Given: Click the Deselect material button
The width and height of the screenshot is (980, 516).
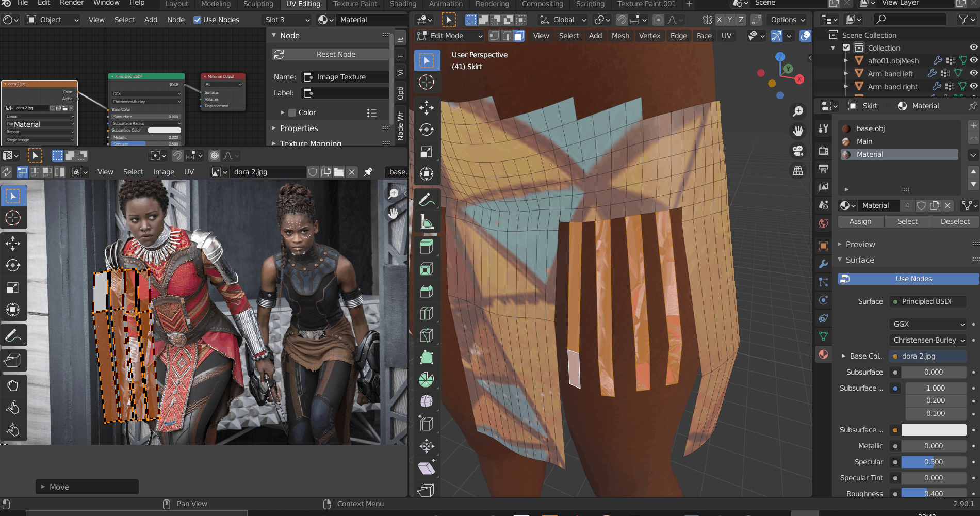Looking at the screenshot, I should 955,221.
